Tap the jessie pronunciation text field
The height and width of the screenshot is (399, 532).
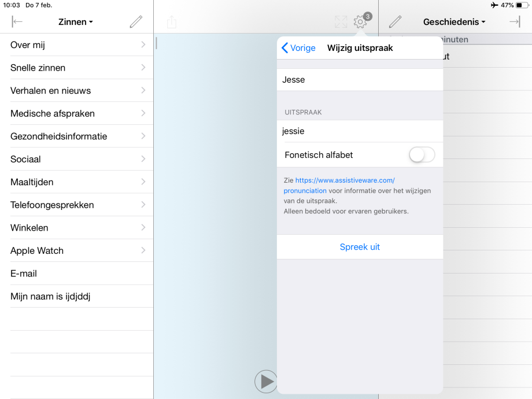[x=359, y=131]
